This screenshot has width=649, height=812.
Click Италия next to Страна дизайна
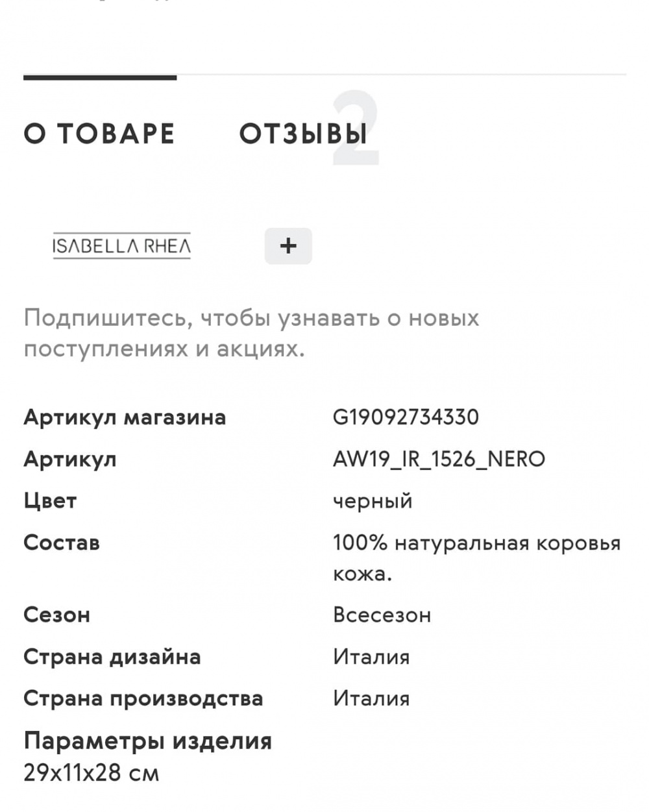tap(371, 657)
